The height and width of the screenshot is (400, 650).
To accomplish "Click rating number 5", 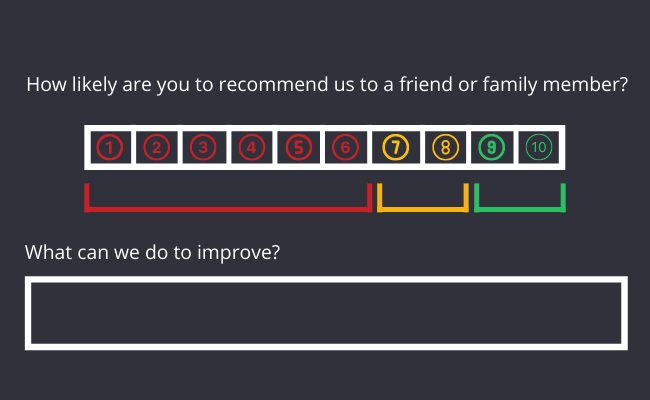I will [298, 148].
